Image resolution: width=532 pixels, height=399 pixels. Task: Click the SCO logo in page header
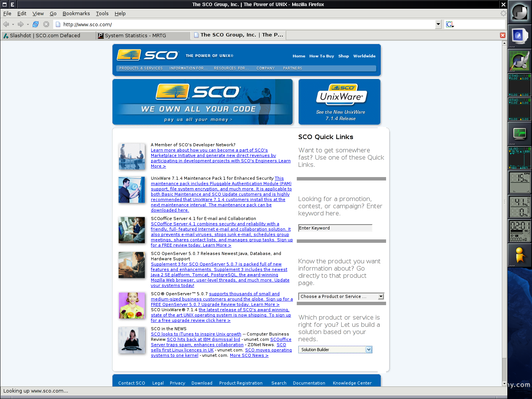pos(148,55)
